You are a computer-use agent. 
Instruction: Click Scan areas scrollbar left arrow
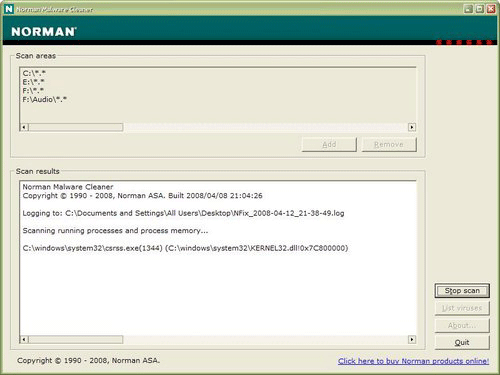(x=24, y=127)
